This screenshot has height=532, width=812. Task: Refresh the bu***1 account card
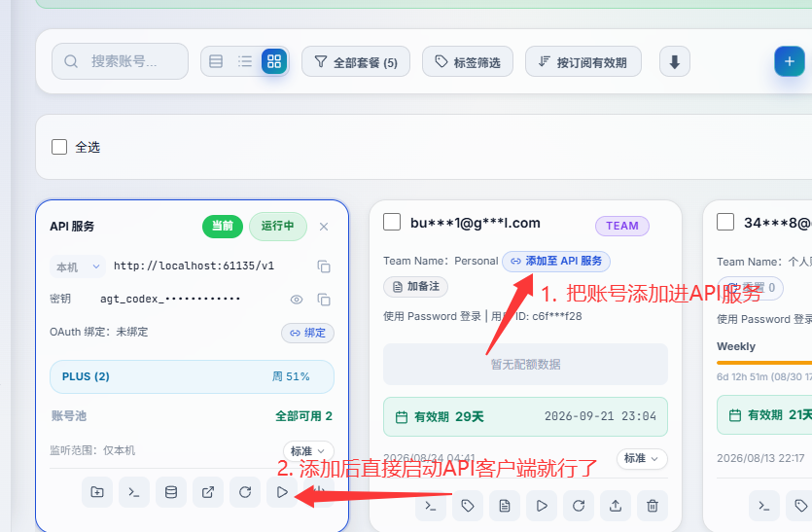(x=579, y=506)
